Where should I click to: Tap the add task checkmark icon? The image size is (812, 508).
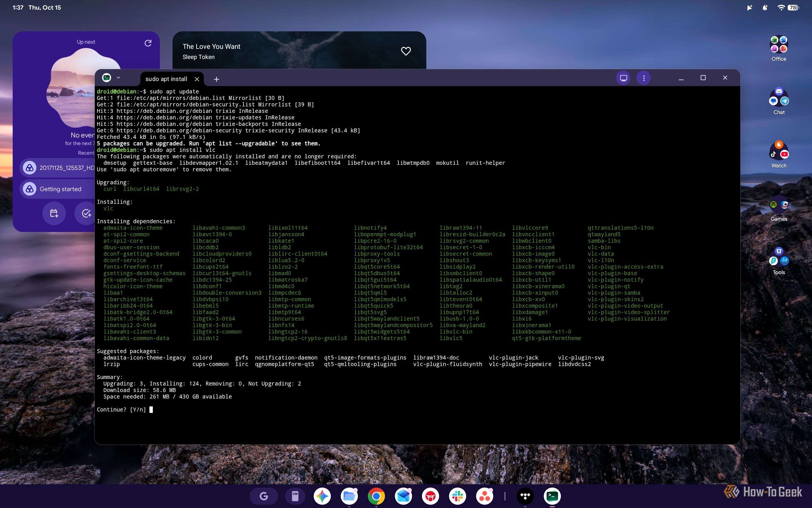[86, 213]
